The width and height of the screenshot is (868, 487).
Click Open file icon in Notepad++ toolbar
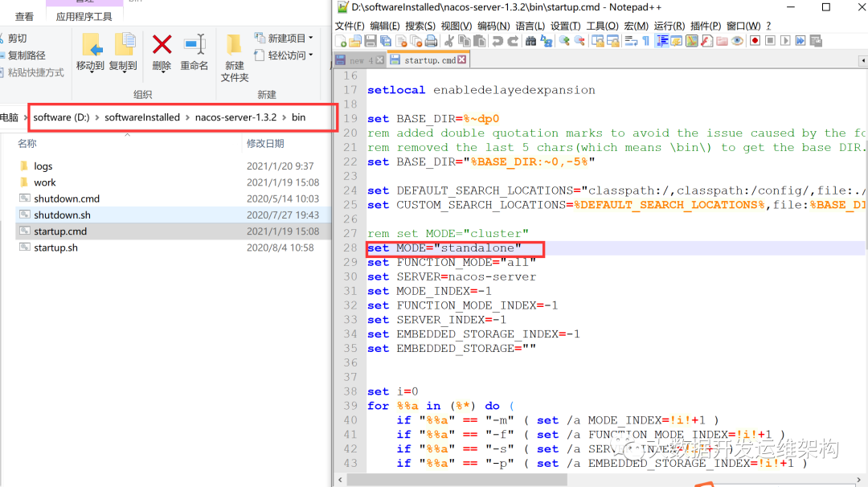click(355, 41)
